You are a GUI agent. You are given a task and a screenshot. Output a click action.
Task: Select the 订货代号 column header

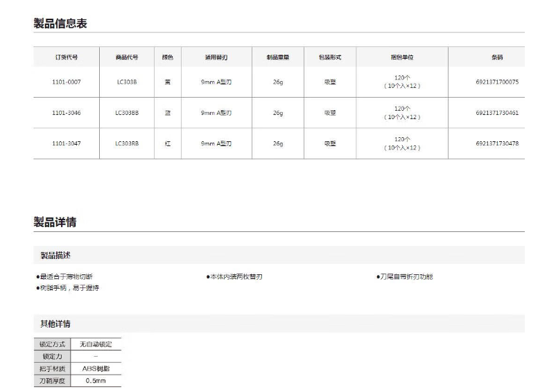click(67, 57)
